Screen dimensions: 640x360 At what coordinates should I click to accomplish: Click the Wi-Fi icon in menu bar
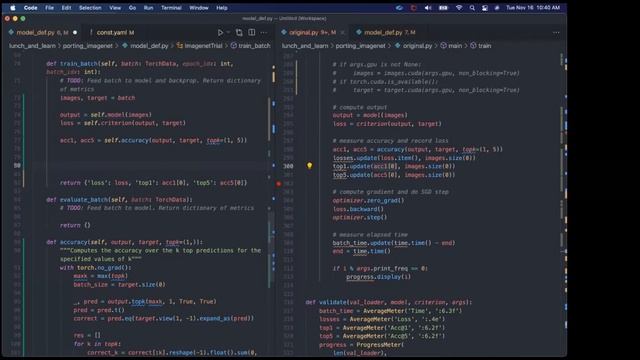click(459, 8)
